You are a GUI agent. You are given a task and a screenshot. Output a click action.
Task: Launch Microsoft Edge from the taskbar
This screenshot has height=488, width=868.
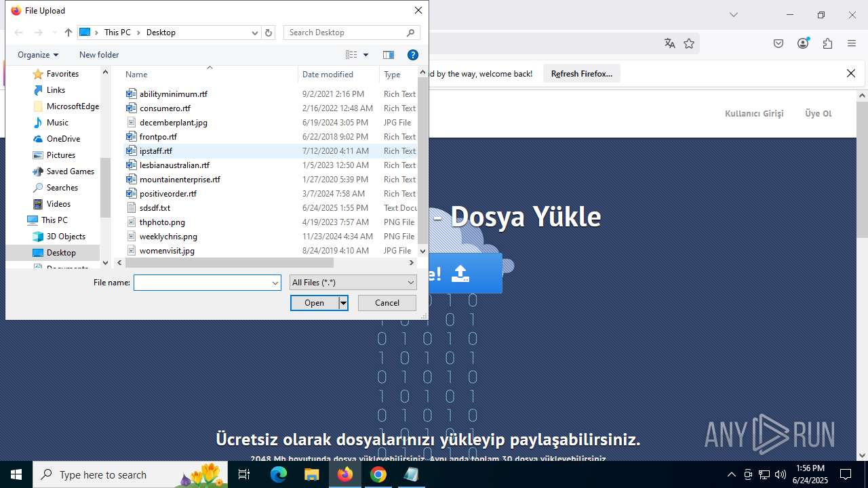[279, 474]
